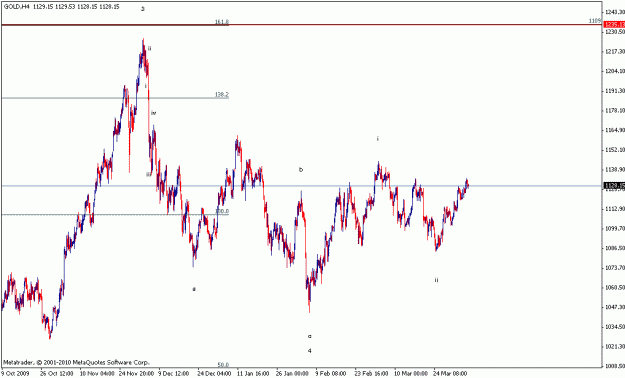Click the 1086.50 price axis value
625x378 pixels.
pos(615,248)
